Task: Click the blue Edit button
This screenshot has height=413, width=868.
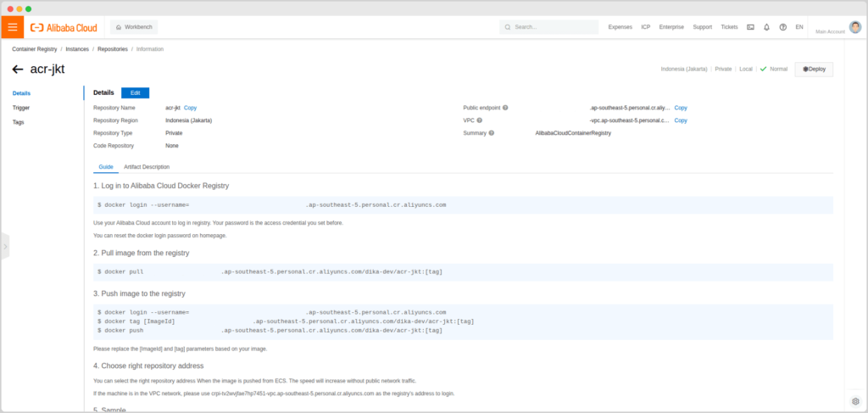Action: (x=135, y=93)
